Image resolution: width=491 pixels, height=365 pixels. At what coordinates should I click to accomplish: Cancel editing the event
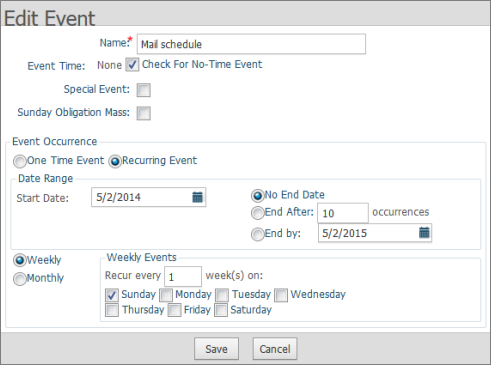coord(275,349)
